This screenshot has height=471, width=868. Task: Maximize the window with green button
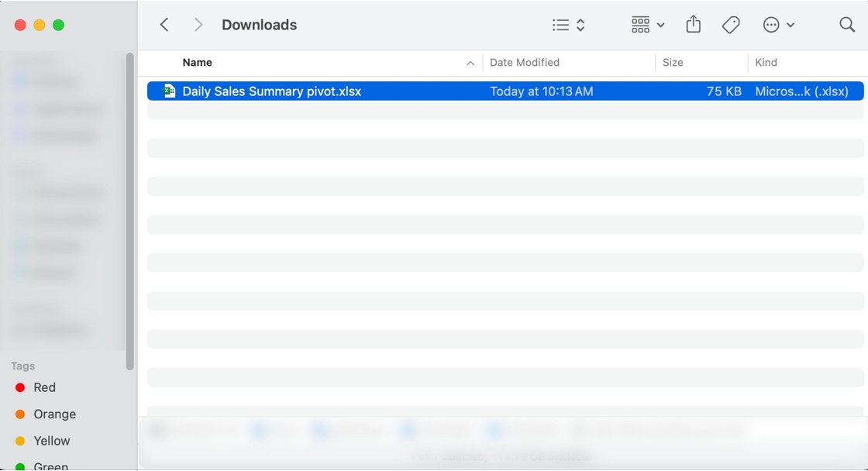click(x=58, y=25)
